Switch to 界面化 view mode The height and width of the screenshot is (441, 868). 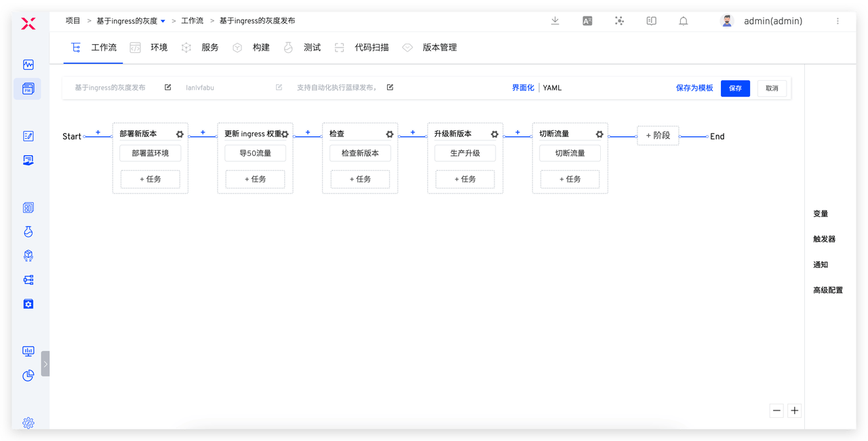click(x=523, y=88)
